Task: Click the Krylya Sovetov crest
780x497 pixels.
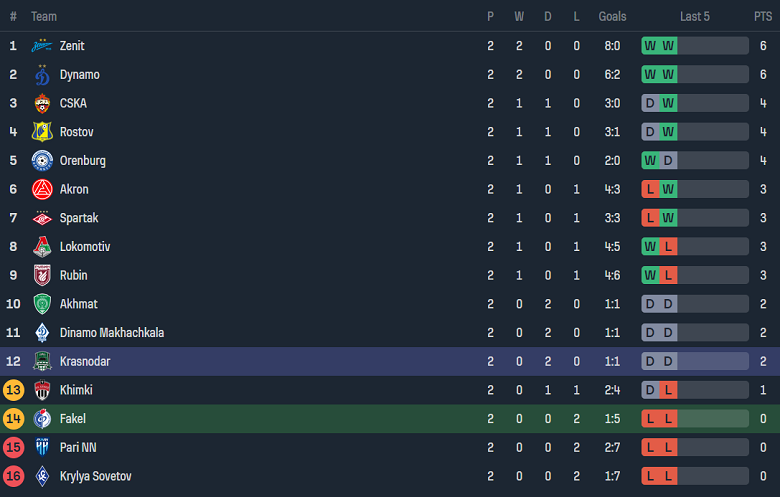Action: [x=42, y=476]
